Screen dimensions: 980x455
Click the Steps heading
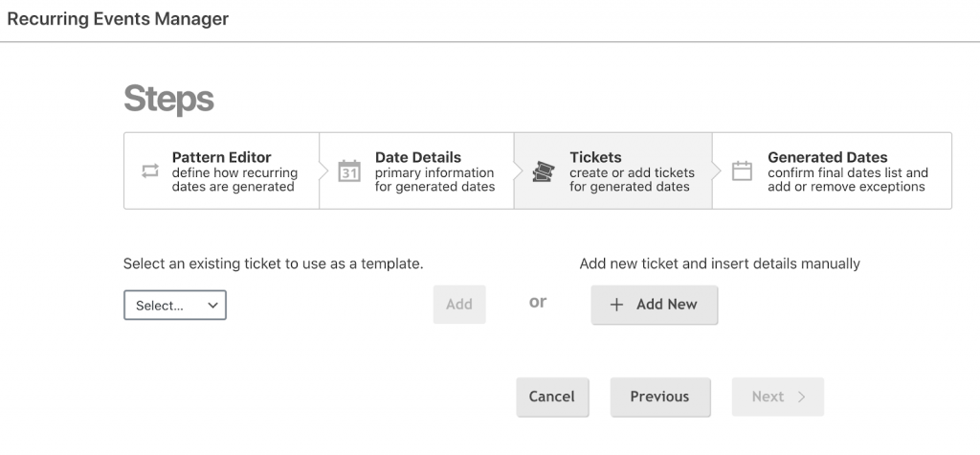tap(168, 99)
